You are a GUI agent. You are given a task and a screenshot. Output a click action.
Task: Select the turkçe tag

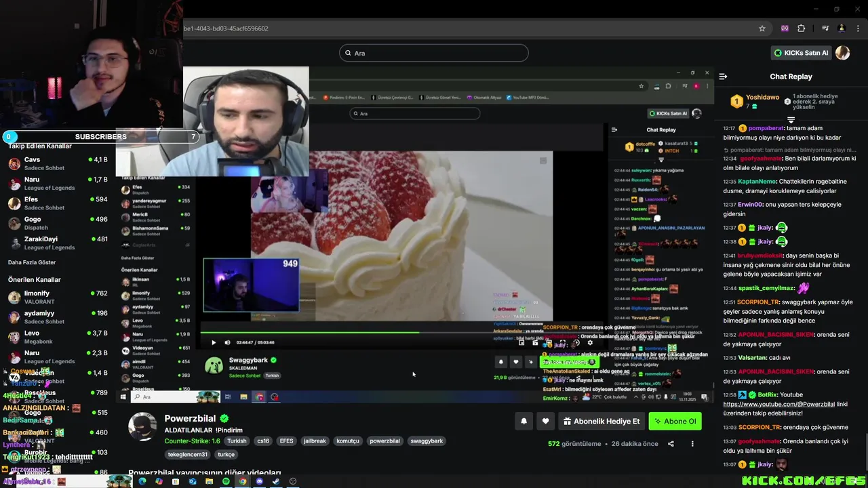226,455
